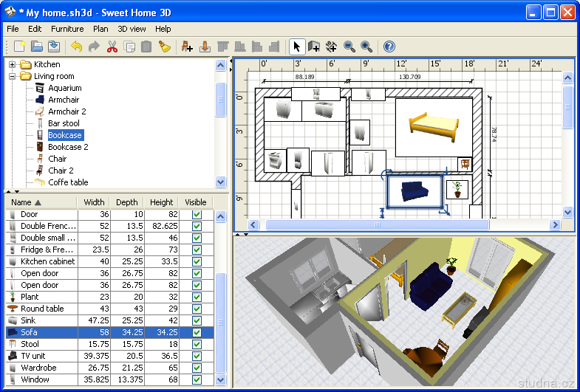Activate the Create walls tool

[x=314, y=47]
